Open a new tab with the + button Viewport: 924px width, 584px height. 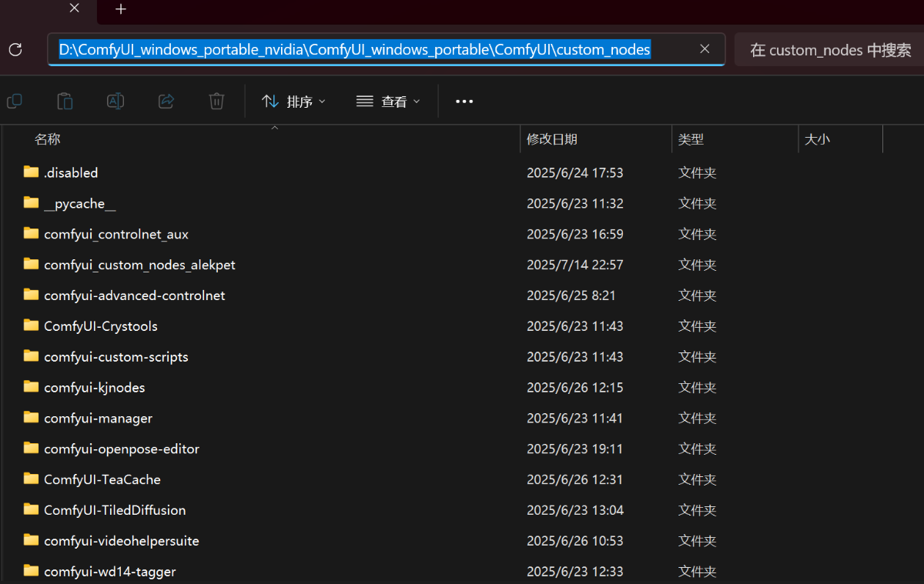point(120,10)
